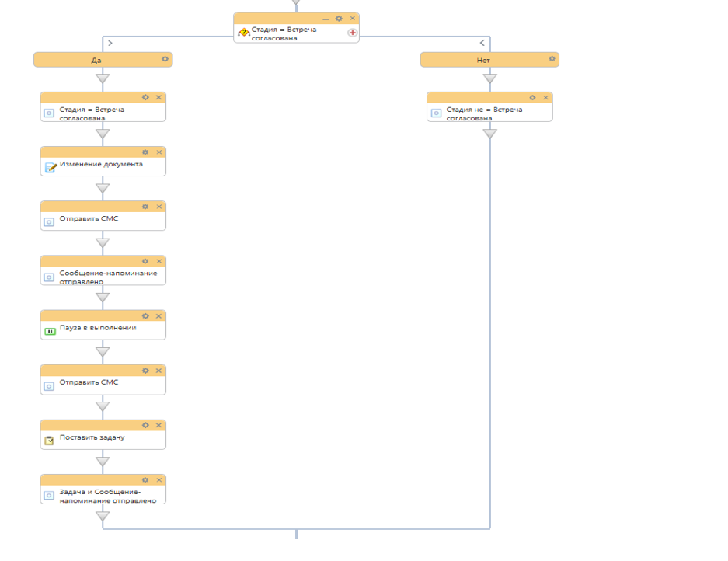The height and width of the screenshot is (561, 728).
Task: Select Задача и Сообщение-напоминание отправлено label
Action: point(108,496)
